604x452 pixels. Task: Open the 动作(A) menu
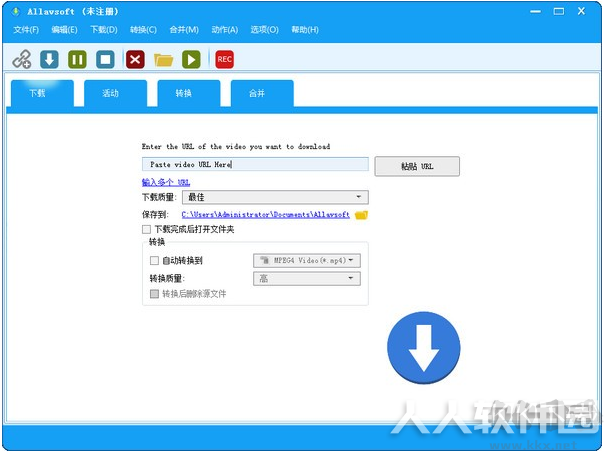click(225, 30)
